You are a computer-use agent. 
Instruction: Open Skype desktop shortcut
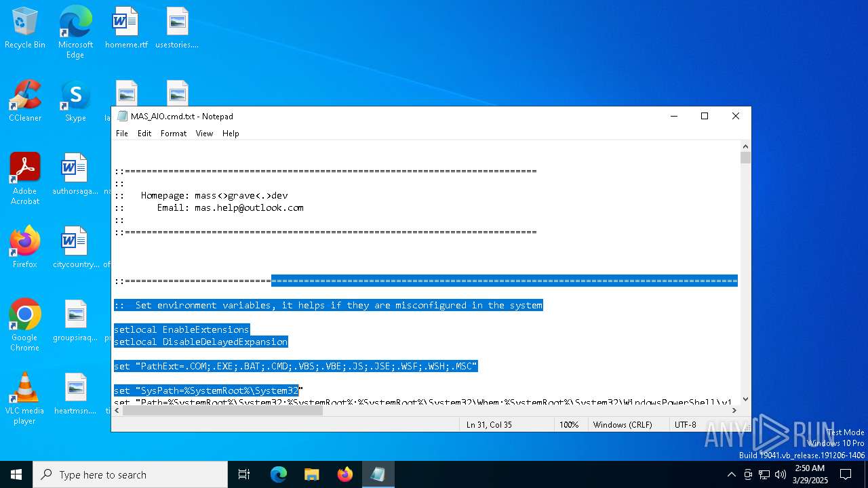pyautogui.click(x=75, y=102)
